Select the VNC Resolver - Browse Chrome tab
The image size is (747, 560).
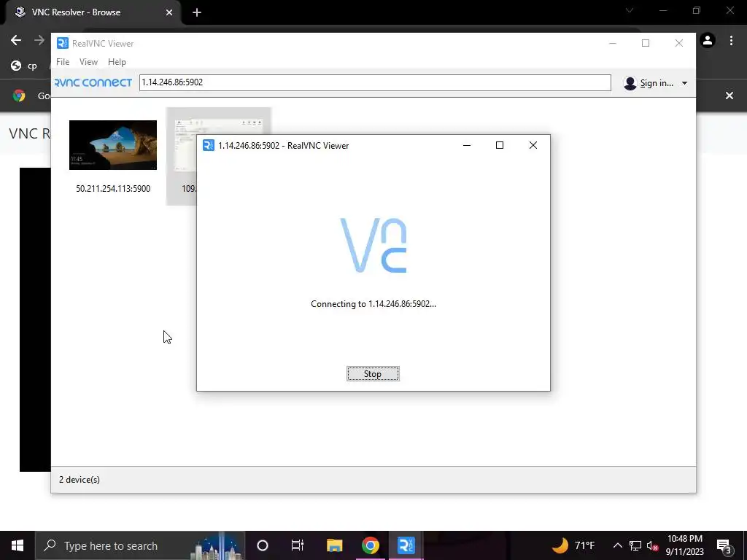click(x=93, y=12)
